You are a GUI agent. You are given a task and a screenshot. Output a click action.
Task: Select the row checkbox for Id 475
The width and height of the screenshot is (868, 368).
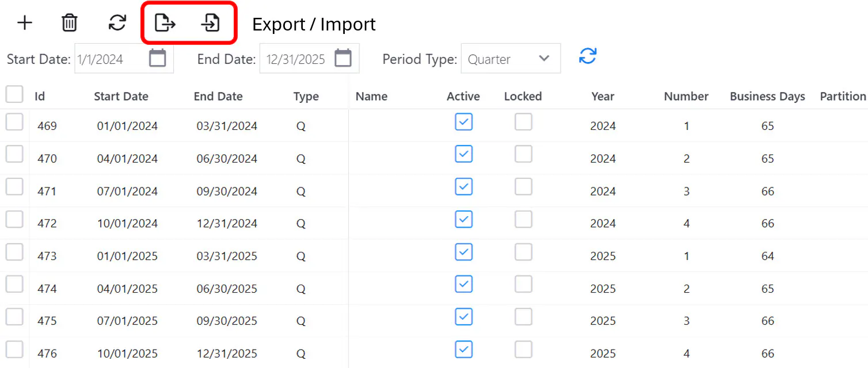14,317
